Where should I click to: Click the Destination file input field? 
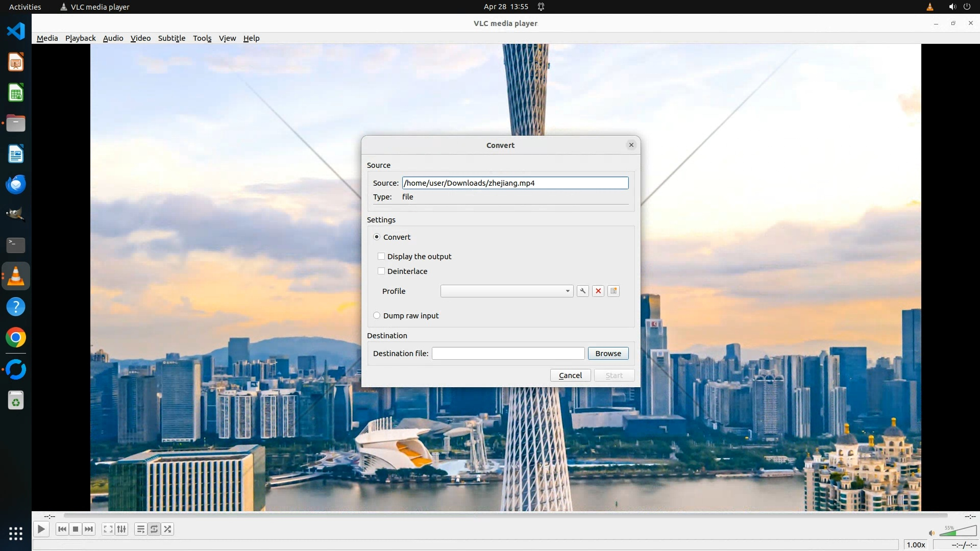[508, 353]
